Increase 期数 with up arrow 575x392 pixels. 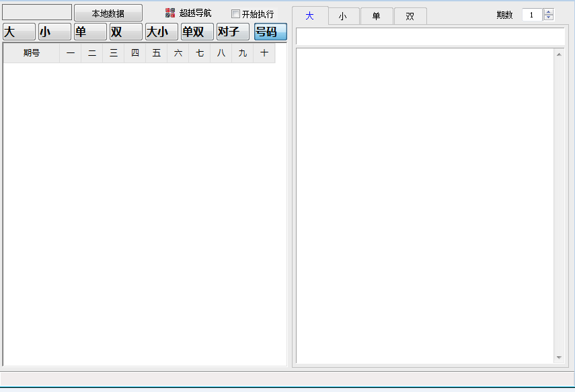(549, 12)
